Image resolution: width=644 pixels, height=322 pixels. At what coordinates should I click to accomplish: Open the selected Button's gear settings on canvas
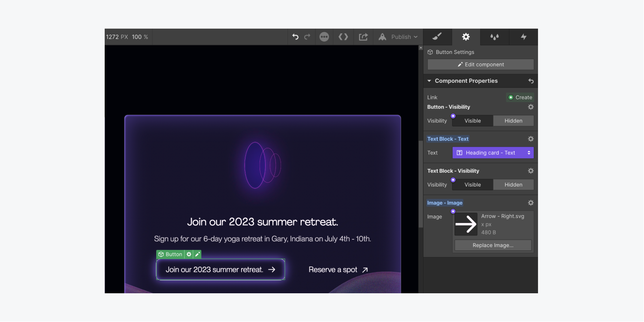tap(189, 254)
